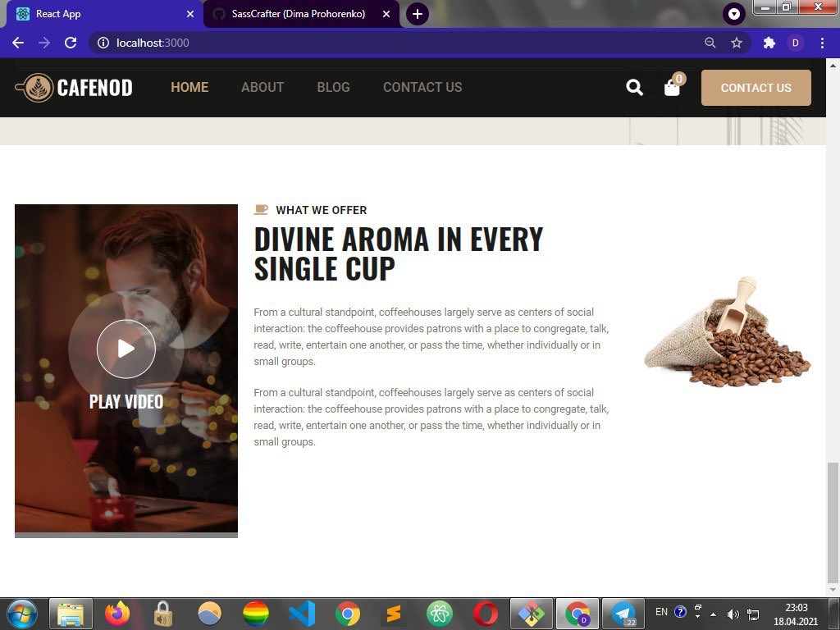The width and height of the screenshot is (840, 630).
Task: Select BLOG from the navigation menu
Action: [333, 87]
